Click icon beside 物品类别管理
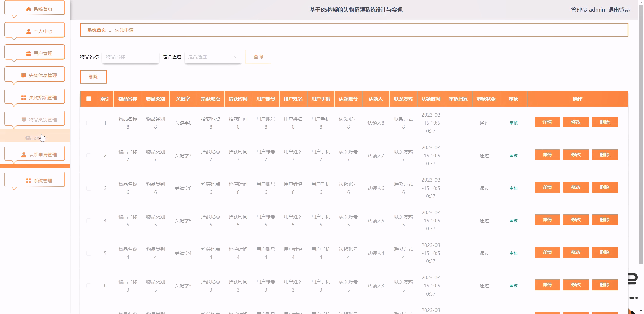The image size is (644, 314). coord(24,120)
